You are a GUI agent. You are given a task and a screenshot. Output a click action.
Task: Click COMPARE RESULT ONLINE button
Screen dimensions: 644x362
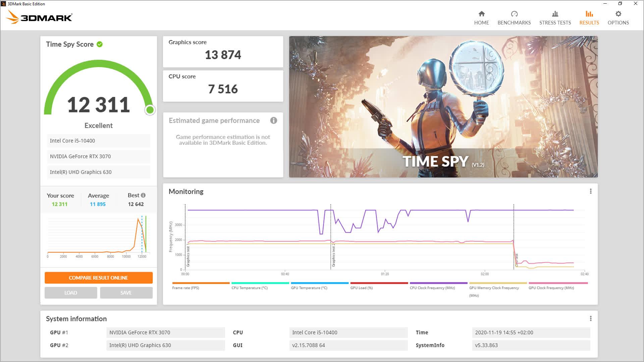[98, 278]
